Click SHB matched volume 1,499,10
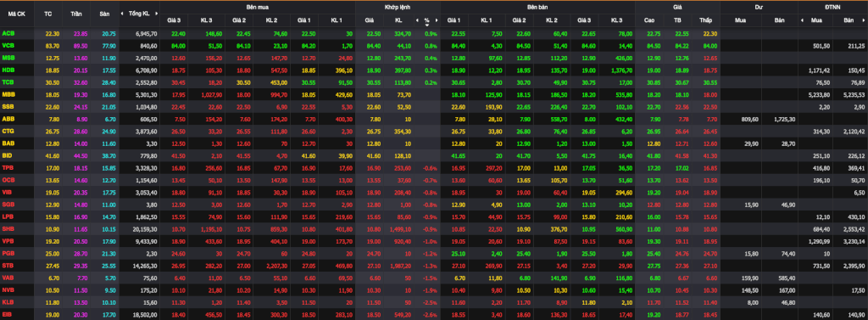868x320 pixels. click(400, 228)
